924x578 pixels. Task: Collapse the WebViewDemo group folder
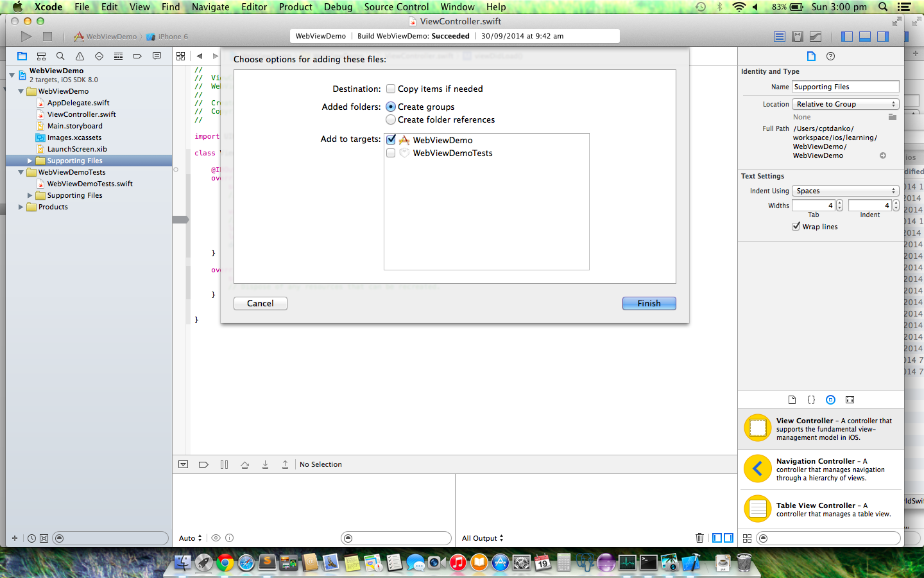(x=21, y=91)
